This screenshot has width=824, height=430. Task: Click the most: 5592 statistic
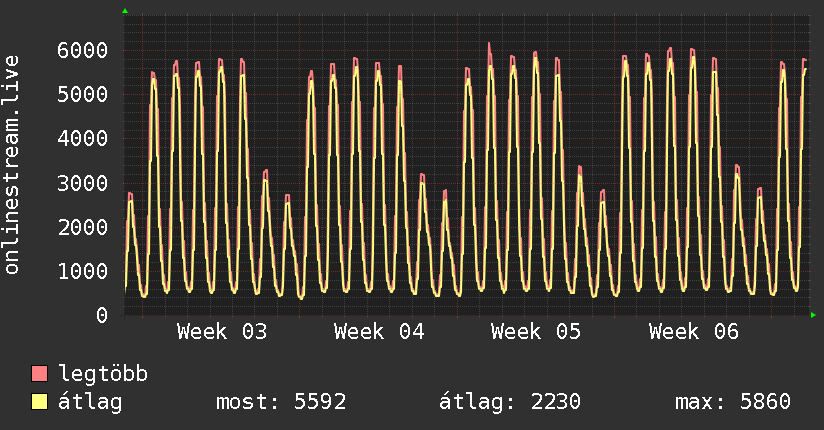pyautogui.click(x=281, y=402)
